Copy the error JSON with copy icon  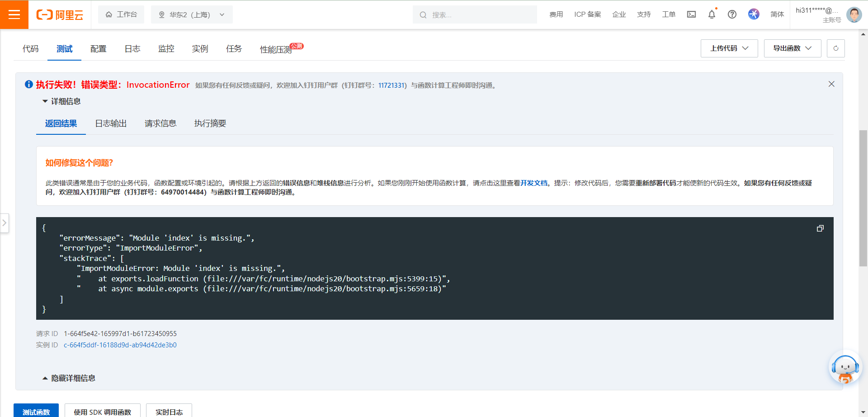pos(820,228)
